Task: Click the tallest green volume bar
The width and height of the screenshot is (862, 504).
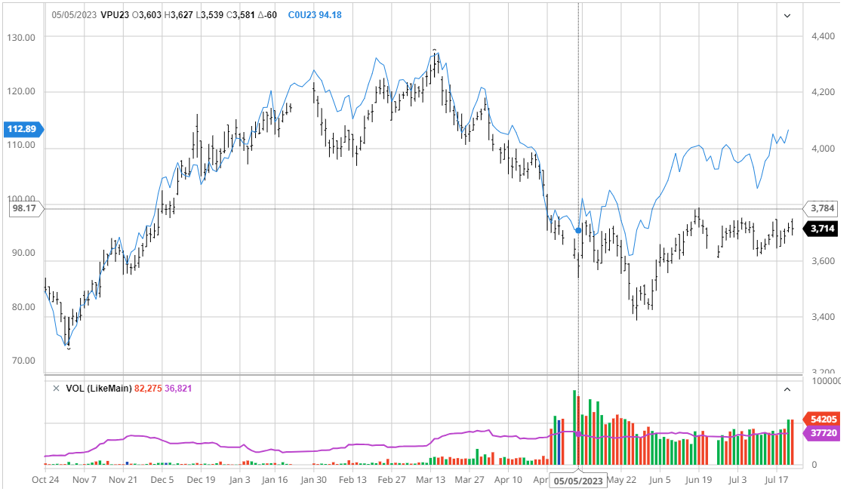Action: (574, 427)
